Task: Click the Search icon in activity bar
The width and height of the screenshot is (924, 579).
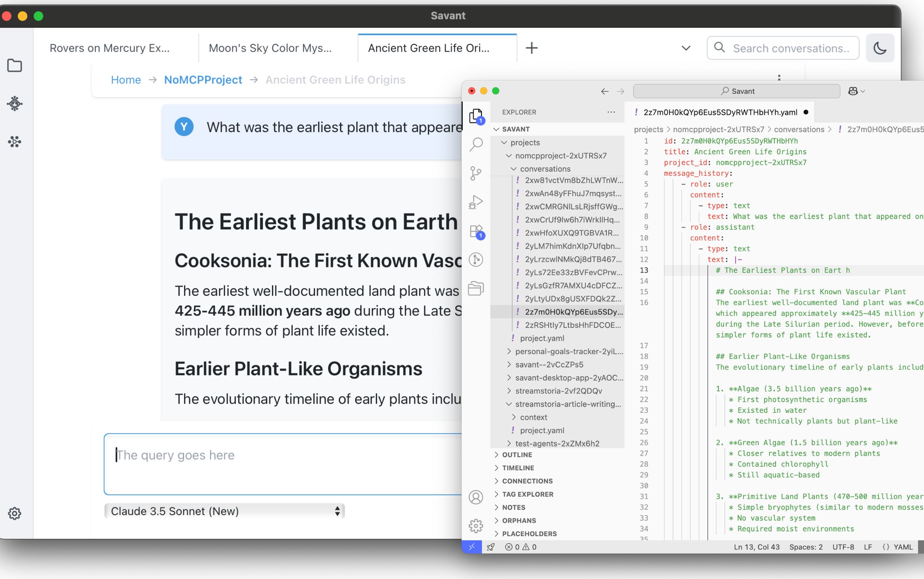Action: [476, 144]
